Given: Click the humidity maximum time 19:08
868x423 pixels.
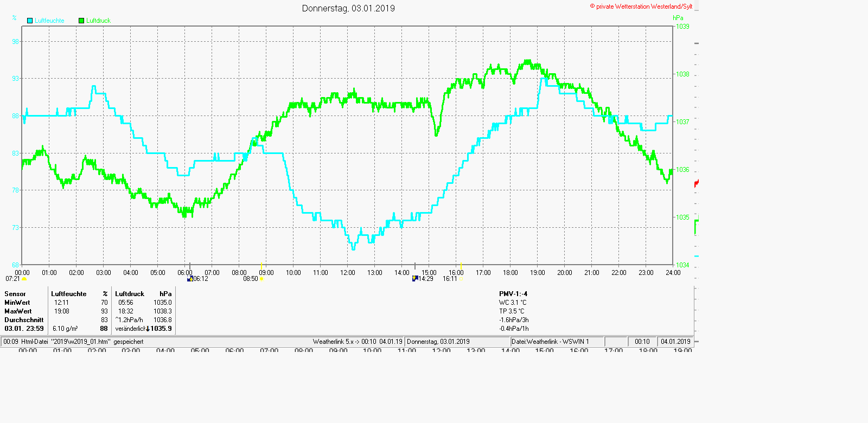Looking at the screenshot, I should (61, 311).
